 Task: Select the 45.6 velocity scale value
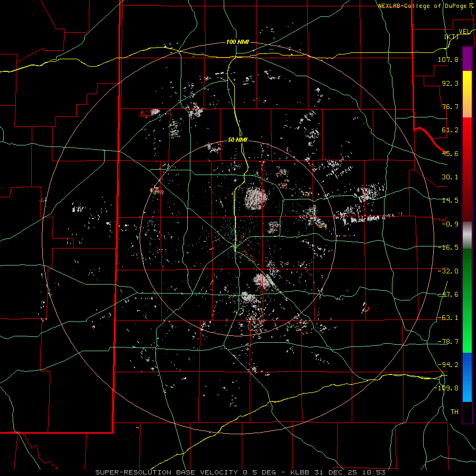coord(450,153)
